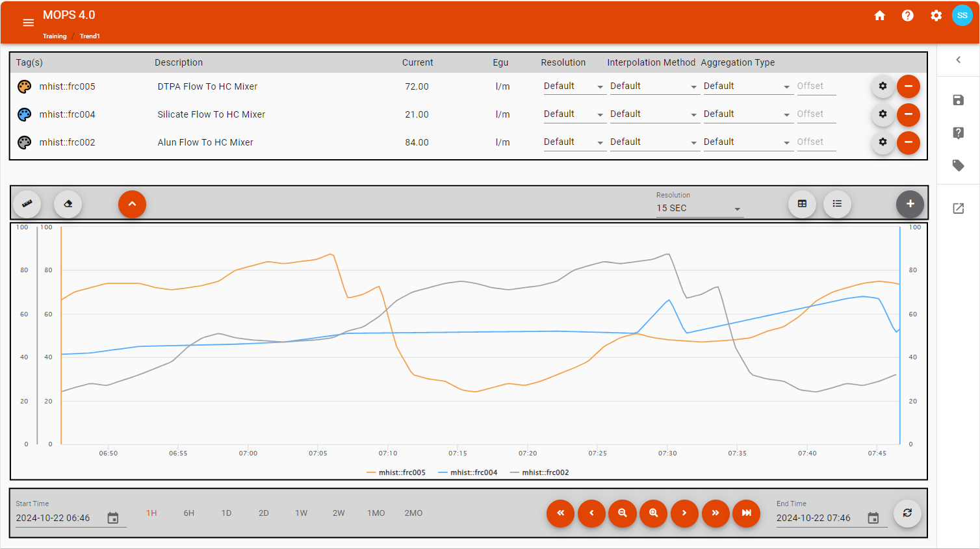The height and width of the screenshot is (549, 980).
Task: Open the Trend1 breadcrumb item
Action: 90,36
